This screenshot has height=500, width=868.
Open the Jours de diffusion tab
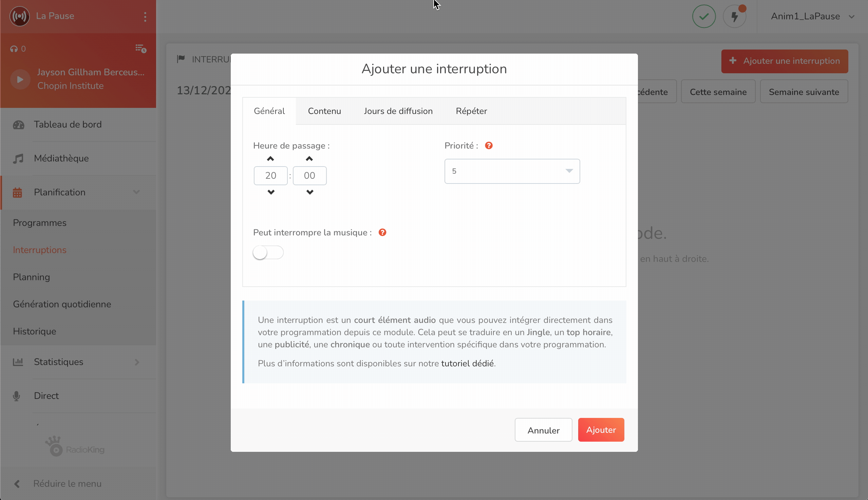[x=398, y=111]
